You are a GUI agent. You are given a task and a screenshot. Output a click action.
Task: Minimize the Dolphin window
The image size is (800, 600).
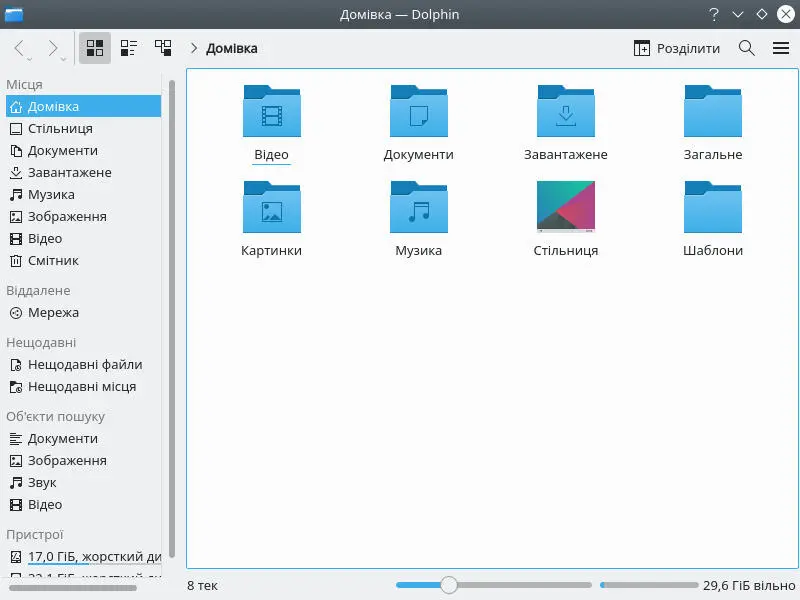click(x=738, y=14)
